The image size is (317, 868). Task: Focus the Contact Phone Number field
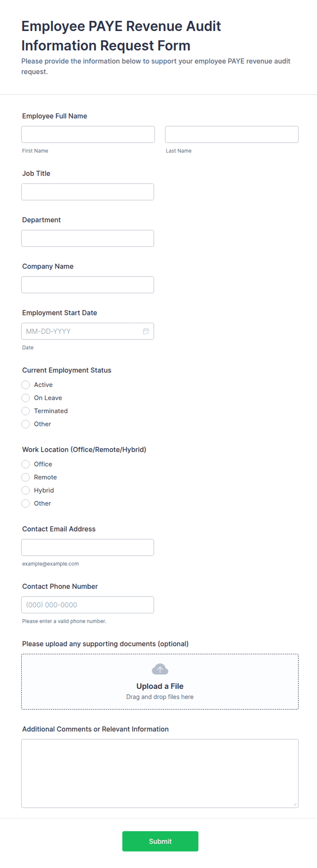click(88, 605)
